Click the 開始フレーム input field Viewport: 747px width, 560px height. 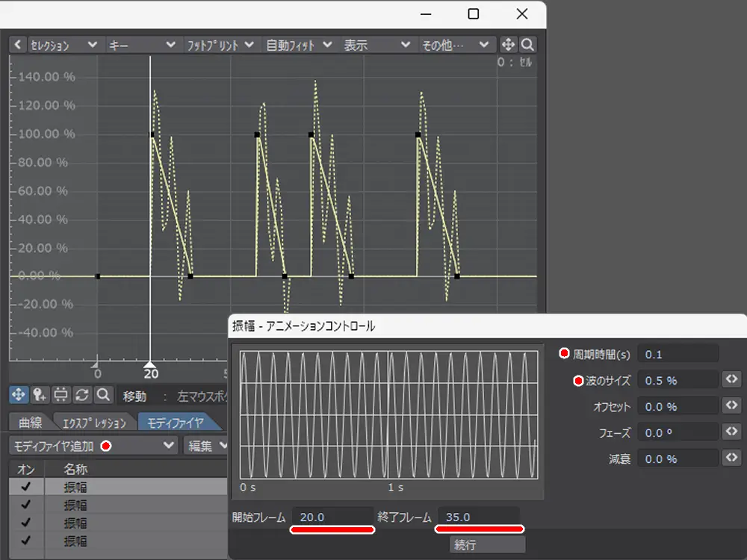pos(332,517)
